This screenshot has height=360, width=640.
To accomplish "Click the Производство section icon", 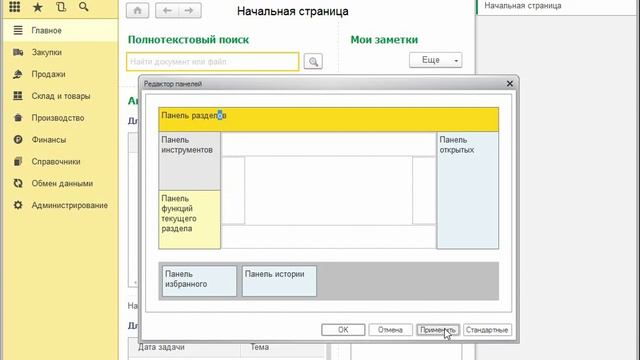I will tap(18, 118).
